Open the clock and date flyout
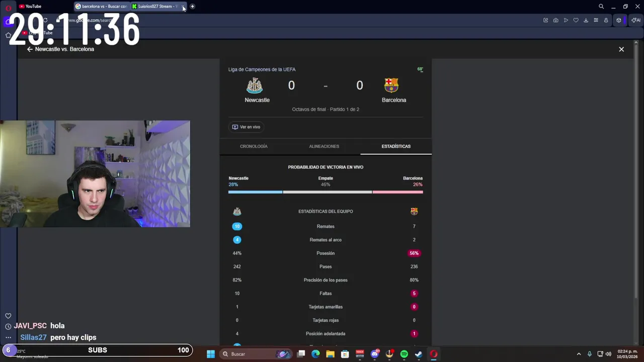644x362 pixels. (627, 354)
